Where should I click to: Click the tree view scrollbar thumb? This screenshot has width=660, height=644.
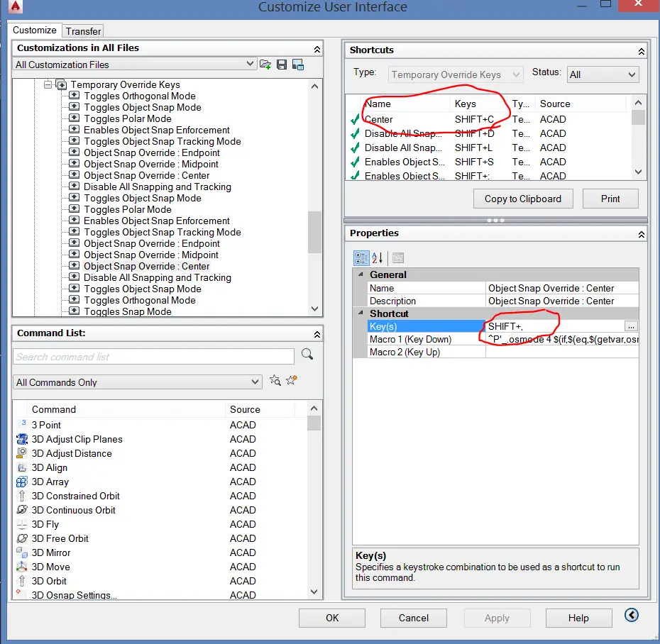[314, 232]
